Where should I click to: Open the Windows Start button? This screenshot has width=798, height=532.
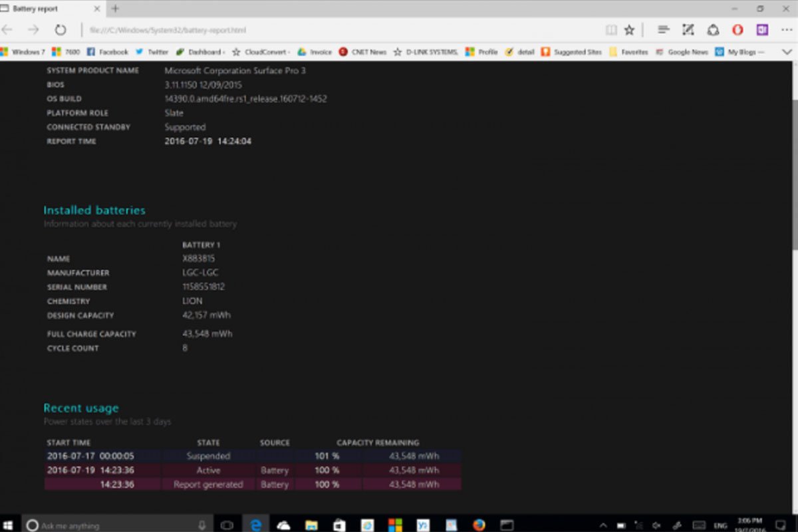(x=9, y=525)
